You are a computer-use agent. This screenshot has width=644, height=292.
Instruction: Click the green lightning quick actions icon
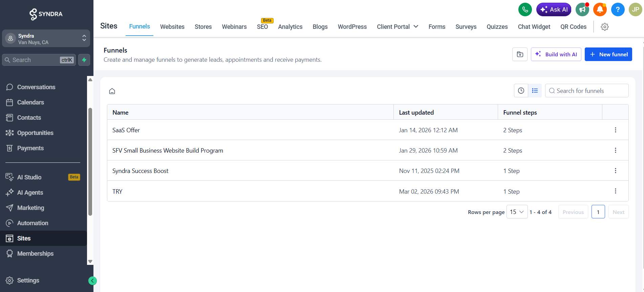tap(84, 60)
